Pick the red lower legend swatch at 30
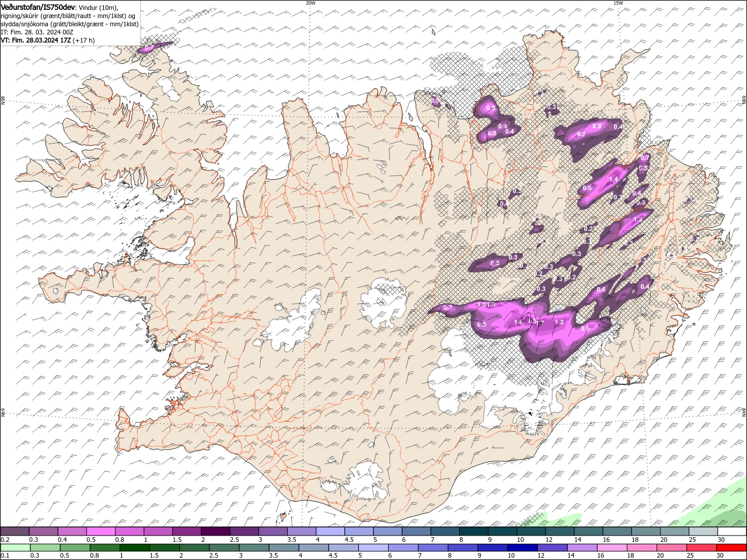This screenshot has height=560, width=747. (732, 548)
